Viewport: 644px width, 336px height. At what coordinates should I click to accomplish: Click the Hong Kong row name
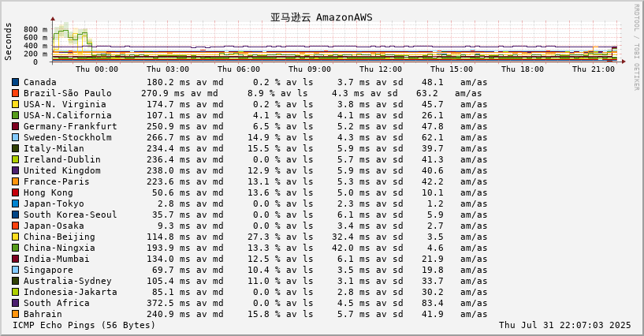pos(48,192)
